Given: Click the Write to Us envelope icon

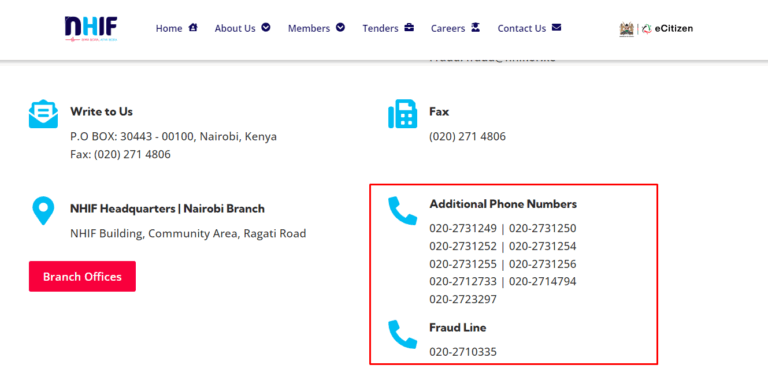Looking at the screenshot, I should 43,114.
